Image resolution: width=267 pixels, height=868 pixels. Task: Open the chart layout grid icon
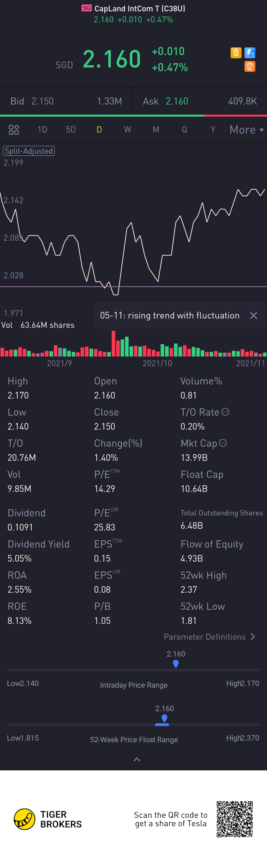click(x=14, y=130)
